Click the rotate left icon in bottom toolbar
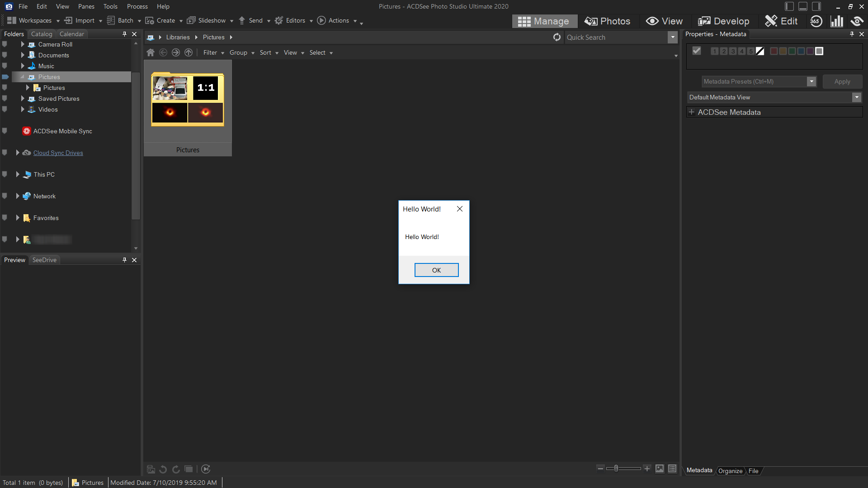 [x=163, y=469]
